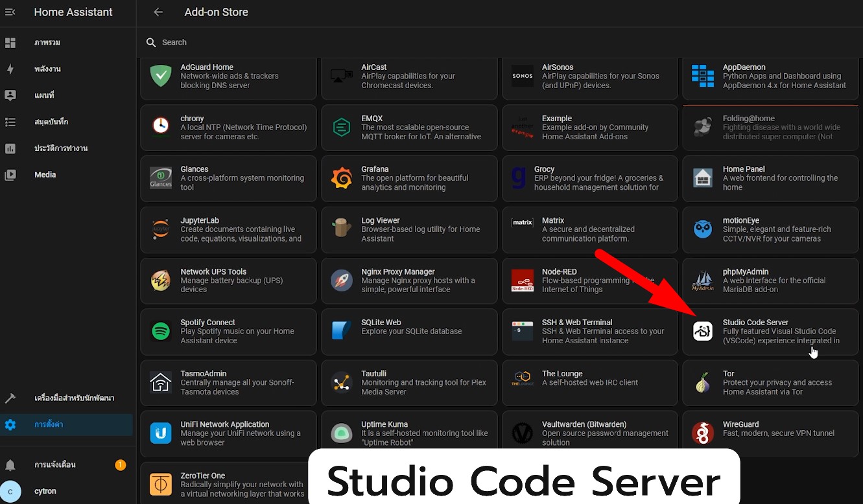The image size is (863, 504).
Task: Open the Media sidebar item
Action: click(x=45, y=175)
